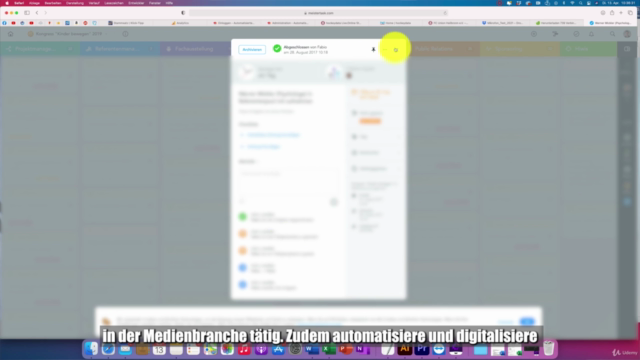The image size is (640, 360).
Task: Open PowerPoint from the Dock
Action: [346, 349]
